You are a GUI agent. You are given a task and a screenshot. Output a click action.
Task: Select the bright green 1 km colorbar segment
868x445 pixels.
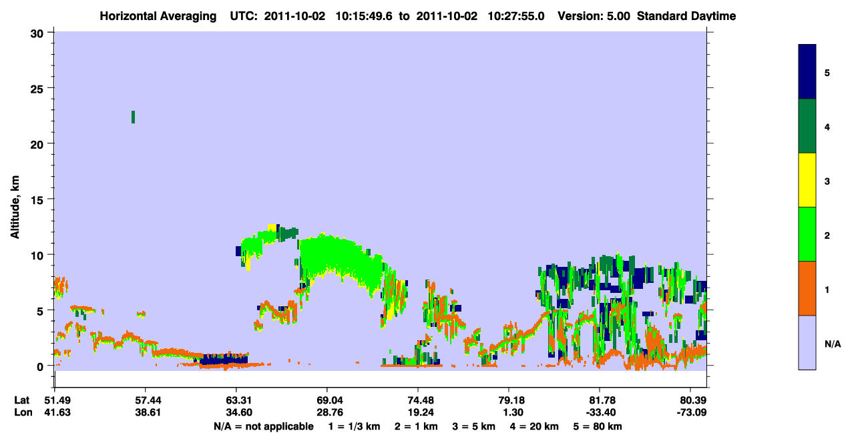click(x=807, y=234)
